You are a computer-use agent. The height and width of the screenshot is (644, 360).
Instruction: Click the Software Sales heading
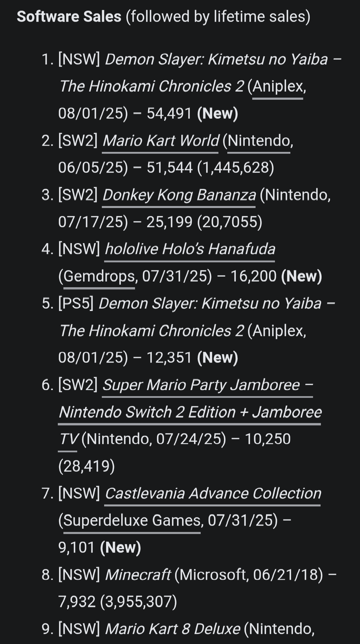point(69,17)
